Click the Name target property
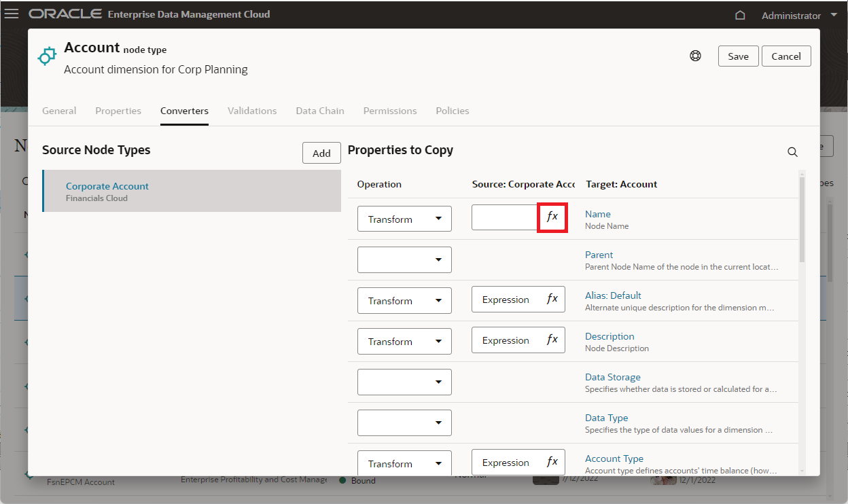This screenshot has height=504, width=848. pyautogui.click(x=598, y=214)
